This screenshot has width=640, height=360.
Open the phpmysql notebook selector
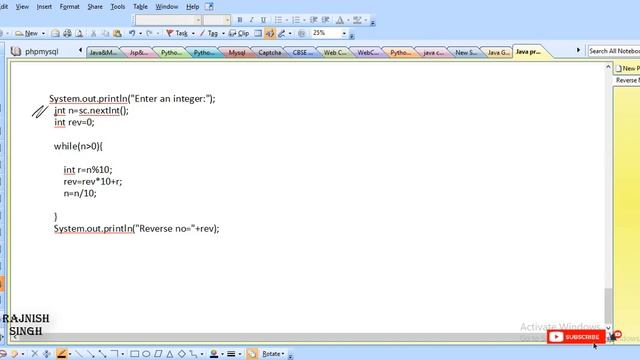tap(35, 51)
